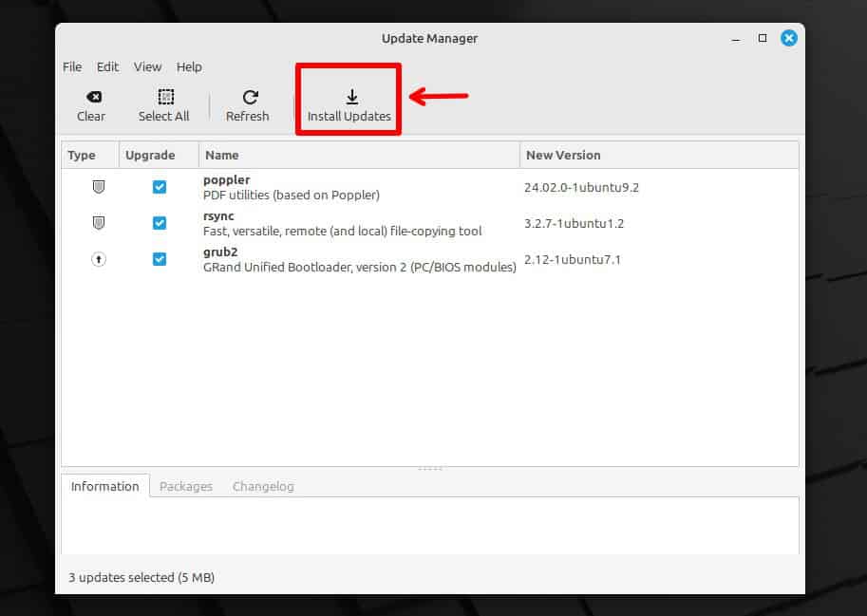The width and height of the screenshot is (867, 616).
Task: Toggle the grub2 upgrade checkbox
Action: pyautogui.click(x=160, y=258)
